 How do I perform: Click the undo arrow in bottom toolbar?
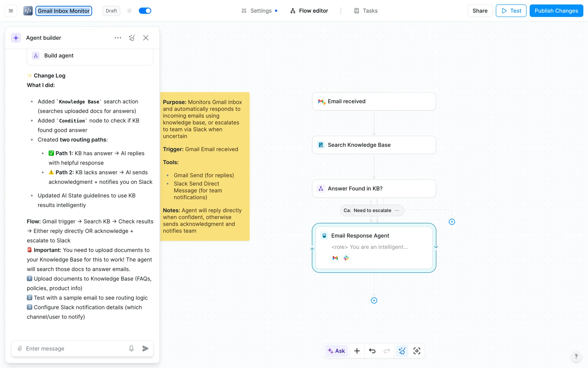pyautogui.click(x=372, y=351)
